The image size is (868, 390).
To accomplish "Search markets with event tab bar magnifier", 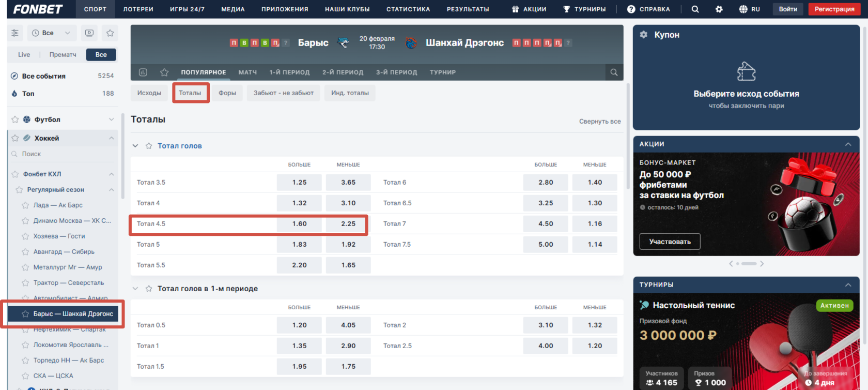I will coord(614,72).
